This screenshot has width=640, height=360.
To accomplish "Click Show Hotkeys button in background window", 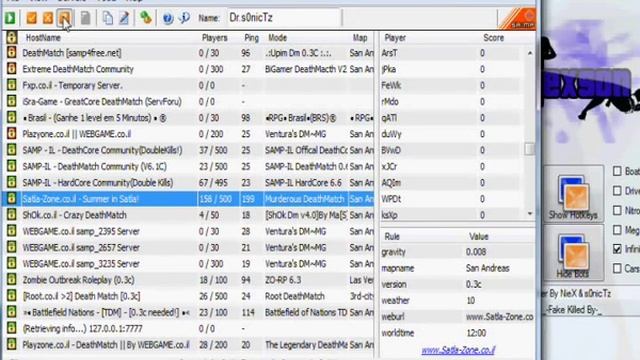I will tap(573, 195).
